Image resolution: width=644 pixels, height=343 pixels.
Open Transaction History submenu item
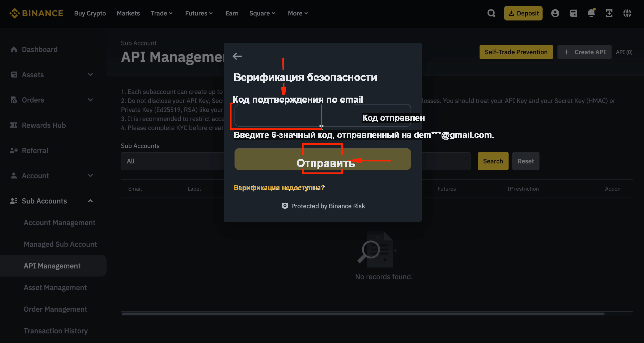point(56,331)
